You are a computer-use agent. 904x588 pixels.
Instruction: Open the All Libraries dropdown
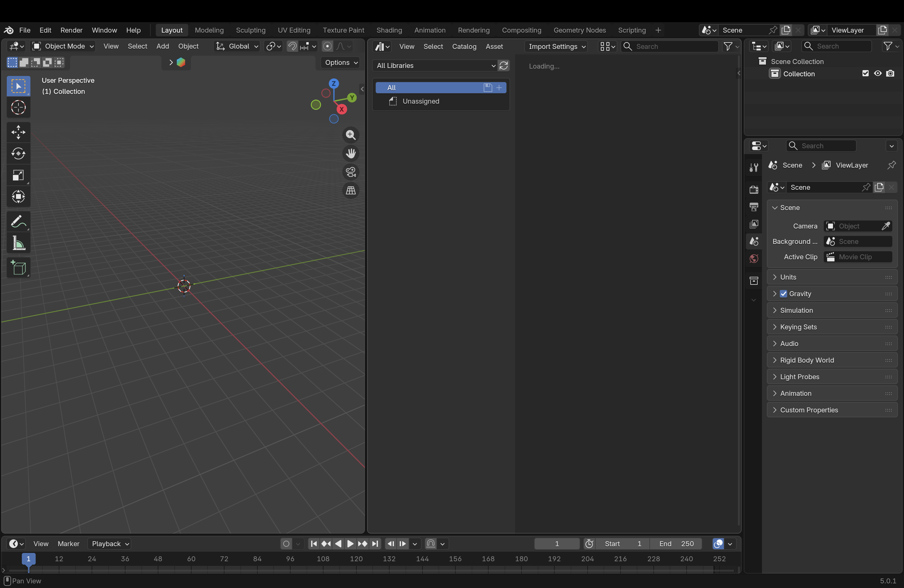pyautogui.click(x=435, y=66)
